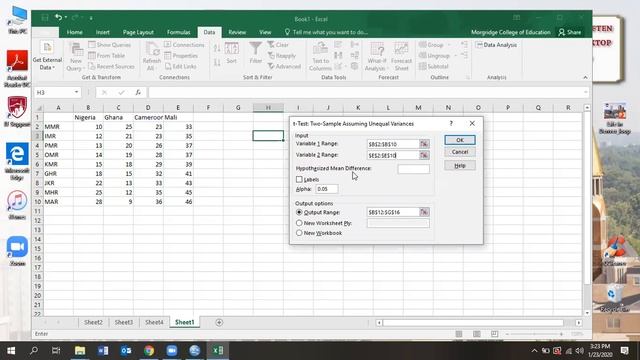Open the Data Analysis tool

coord(496,45)
